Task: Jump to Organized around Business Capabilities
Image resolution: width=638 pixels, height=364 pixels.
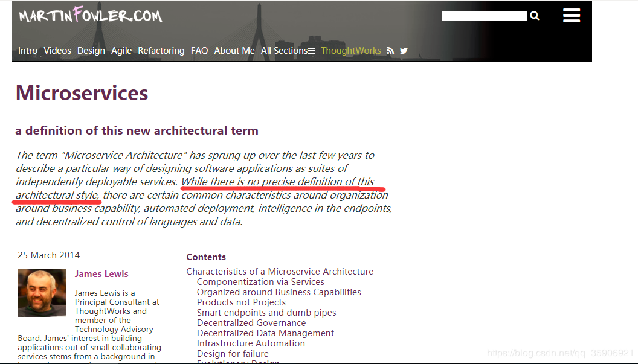Action: pyautogui.click(x=279, y=292)
